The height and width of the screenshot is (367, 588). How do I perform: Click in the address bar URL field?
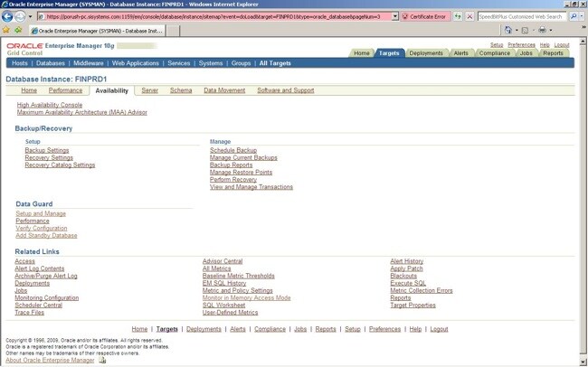213,16
